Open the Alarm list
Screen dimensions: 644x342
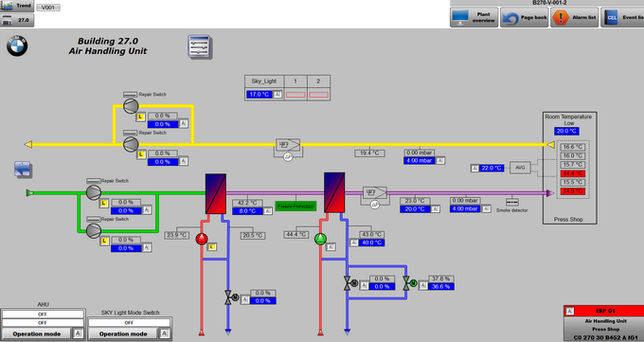click(x=575, y=17)
